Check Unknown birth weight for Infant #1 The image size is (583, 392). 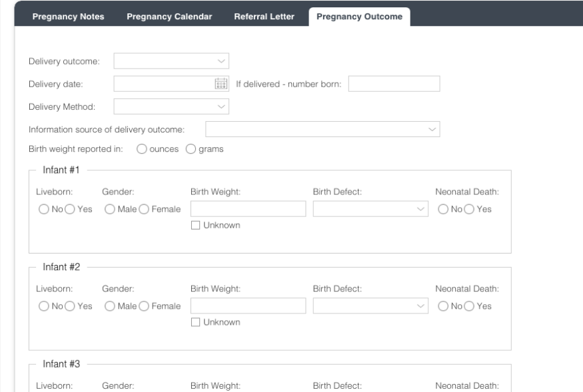[196, 226]
